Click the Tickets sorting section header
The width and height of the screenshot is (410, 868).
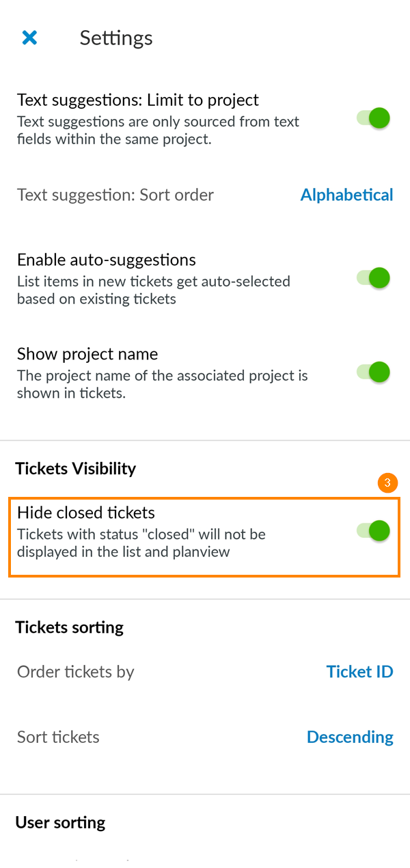pyautogui.click(x=70, y=627)
